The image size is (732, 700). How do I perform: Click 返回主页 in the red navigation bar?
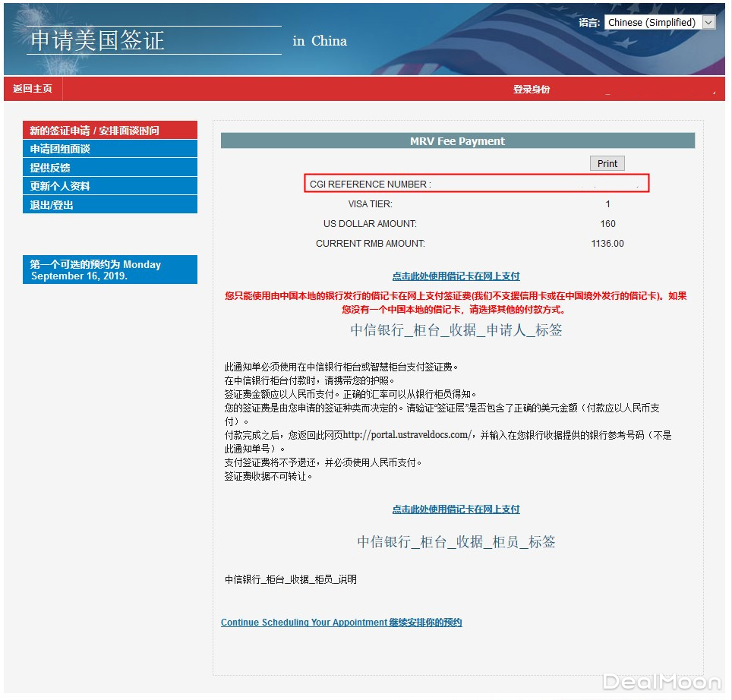33,89
